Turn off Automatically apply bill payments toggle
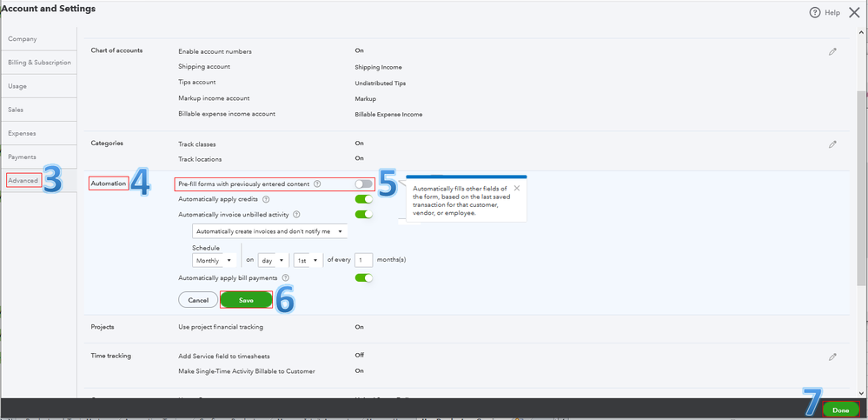Viewport: 868px width, 420px height. click(x=364, y=277)
